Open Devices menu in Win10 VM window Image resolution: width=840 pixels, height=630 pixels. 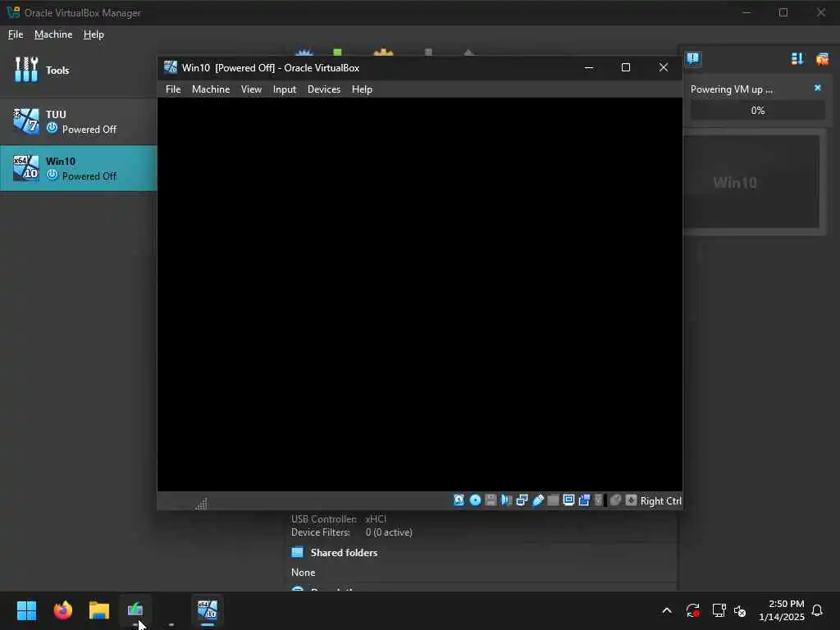pyautogui.click(x=323, y=89)
